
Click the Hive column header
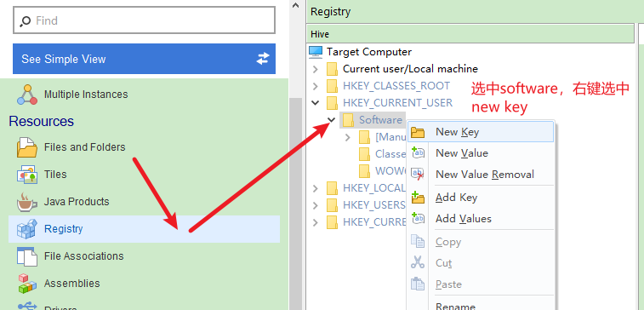[x=470, y=34]
